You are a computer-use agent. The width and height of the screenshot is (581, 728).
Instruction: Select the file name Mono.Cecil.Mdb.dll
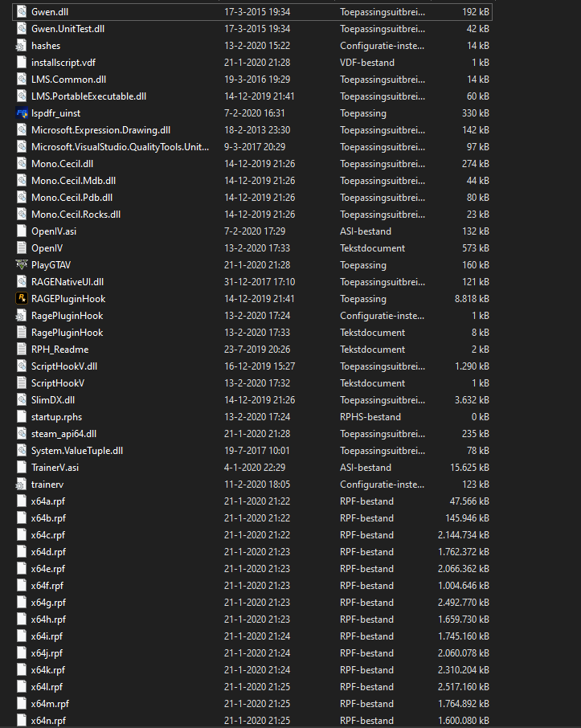73,181
